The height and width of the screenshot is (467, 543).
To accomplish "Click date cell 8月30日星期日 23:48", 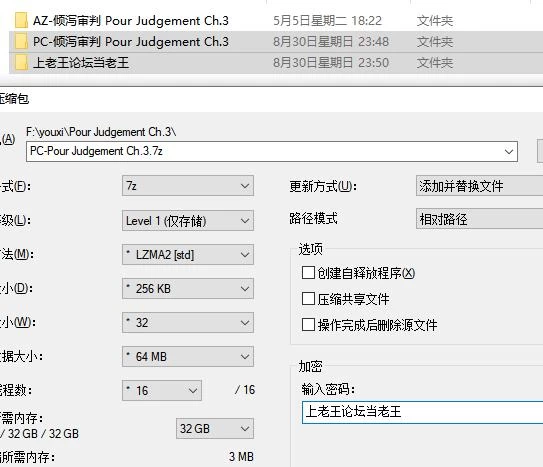I will [x=331, y=42].
